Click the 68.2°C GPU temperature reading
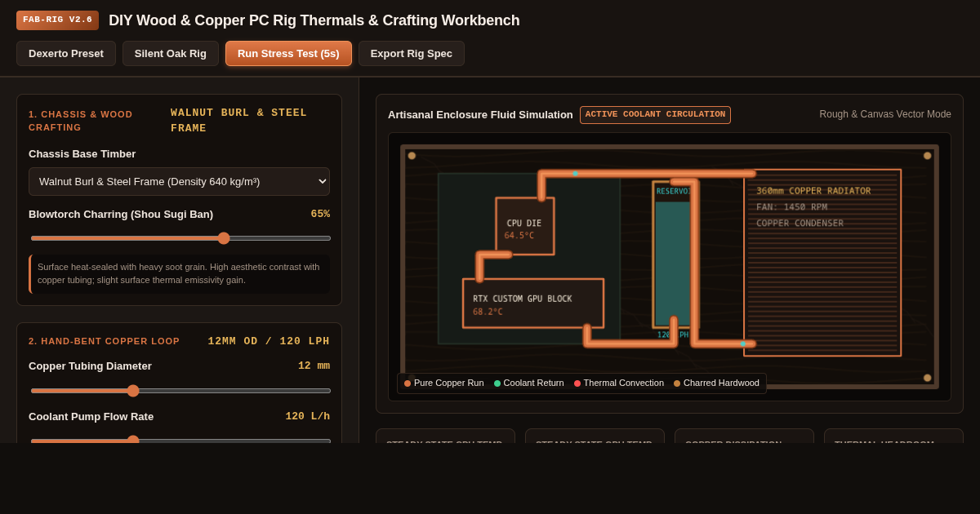This screenshot has width=980, height=514. 488,312
